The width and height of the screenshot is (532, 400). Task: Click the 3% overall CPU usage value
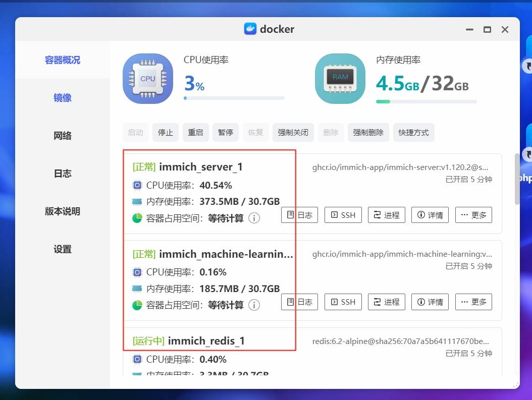point(194,83)
